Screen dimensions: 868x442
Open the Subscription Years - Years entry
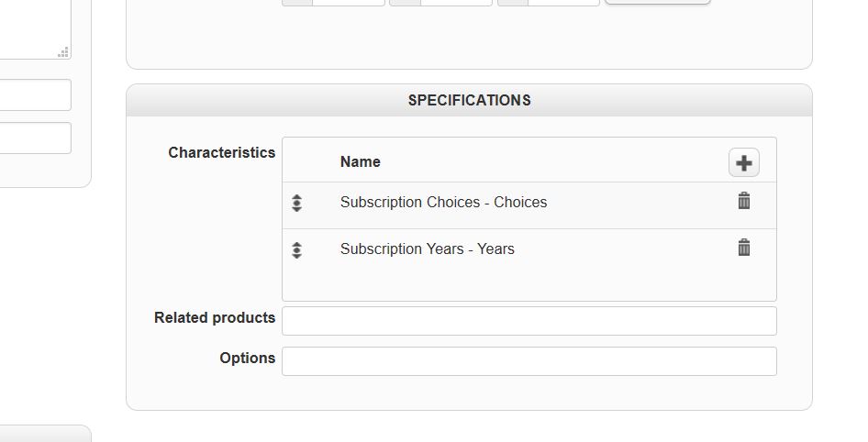[x=427, y=249]
